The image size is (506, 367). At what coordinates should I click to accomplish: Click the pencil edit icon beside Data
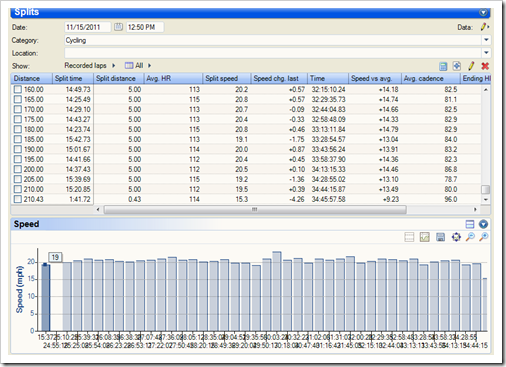pyautogui.click(x=484, y=27)
